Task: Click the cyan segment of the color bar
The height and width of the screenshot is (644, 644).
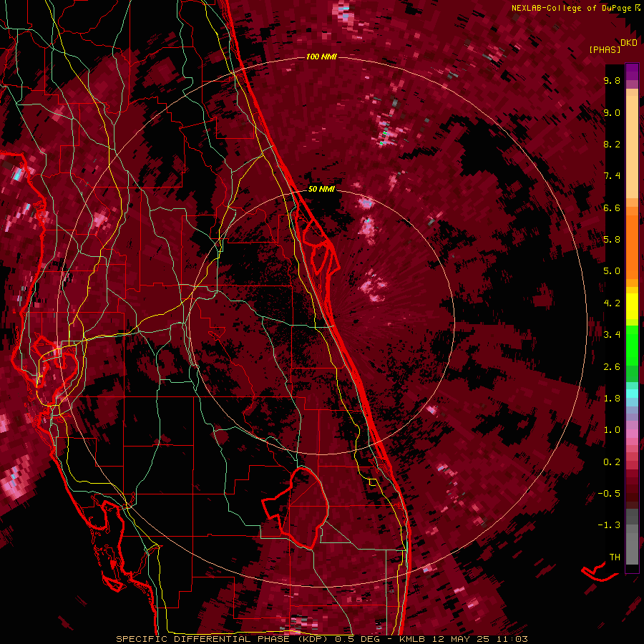Action: pyautogui.click(x=632, y=393)
